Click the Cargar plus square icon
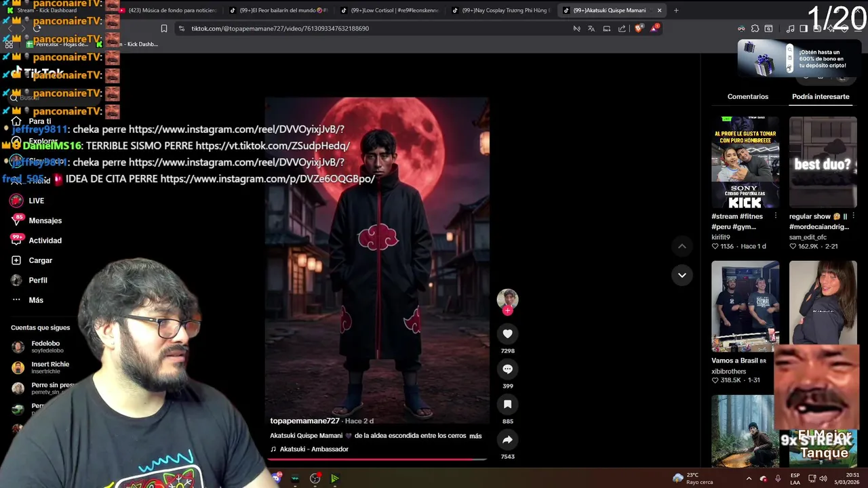Viewport: 868px width, 488px height. (x=16, y=260)
